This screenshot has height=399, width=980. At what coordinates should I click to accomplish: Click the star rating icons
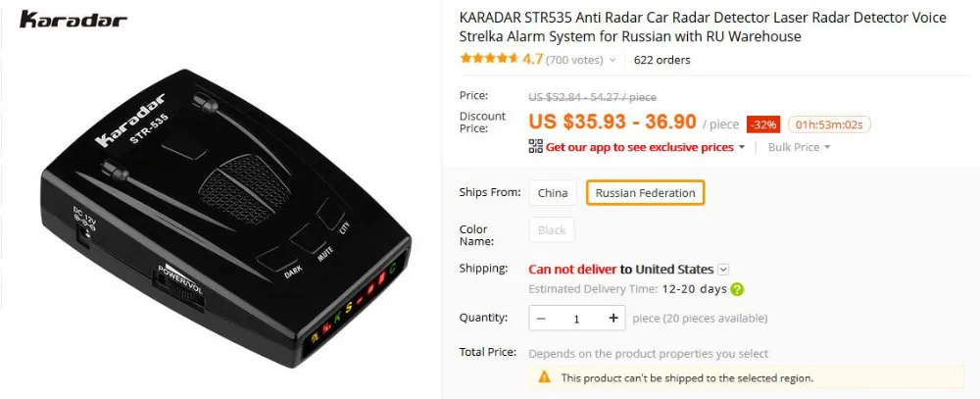[x=490, y=59]
